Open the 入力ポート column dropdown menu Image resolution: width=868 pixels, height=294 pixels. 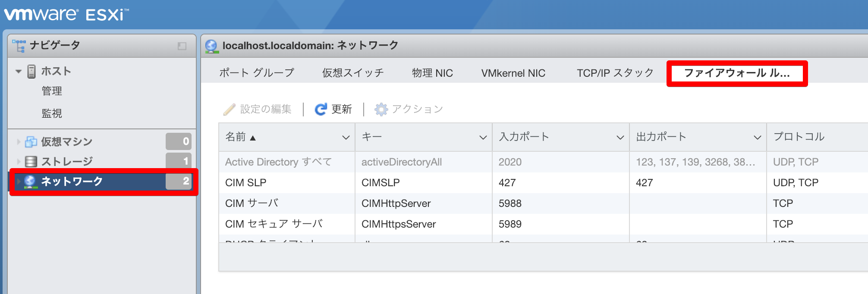point(620,137)
